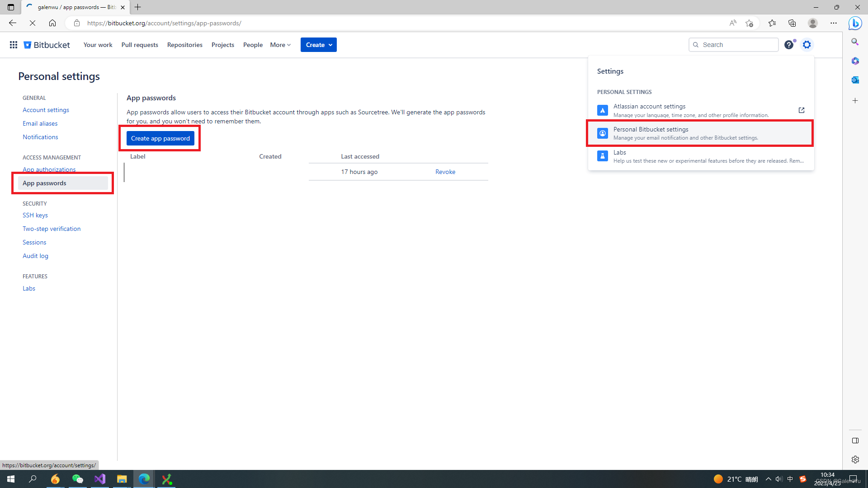Select the People menu item
The image size is (868, 488).
252,45
